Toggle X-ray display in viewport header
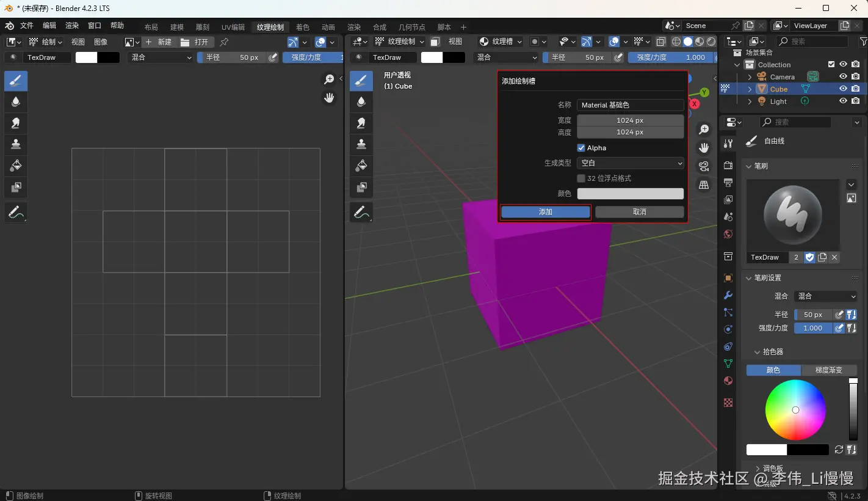The image size is (868, 501). click(661, 42)
